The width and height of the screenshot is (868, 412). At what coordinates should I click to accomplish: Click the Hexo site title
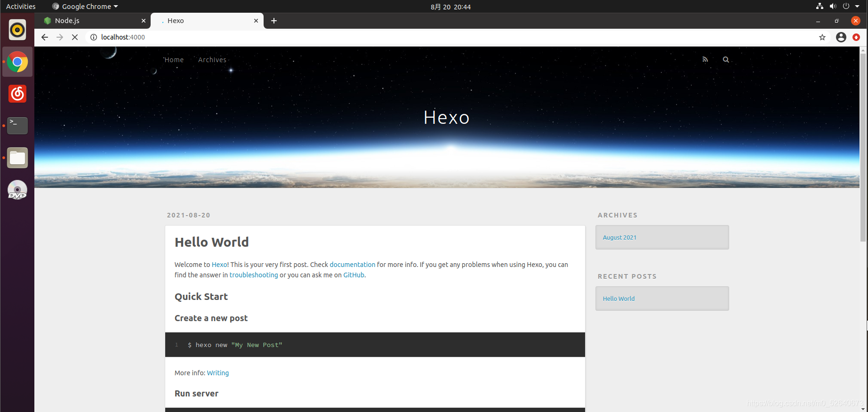447,118
